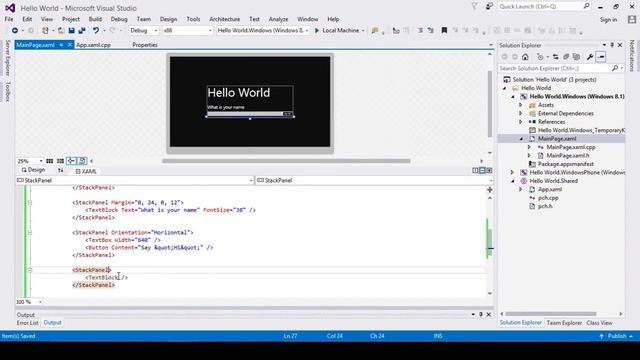Image resolution: width=640 pixels, height=360 pixels.
Task: Click the New Project toolbar icon
Action: click(45, 31)
